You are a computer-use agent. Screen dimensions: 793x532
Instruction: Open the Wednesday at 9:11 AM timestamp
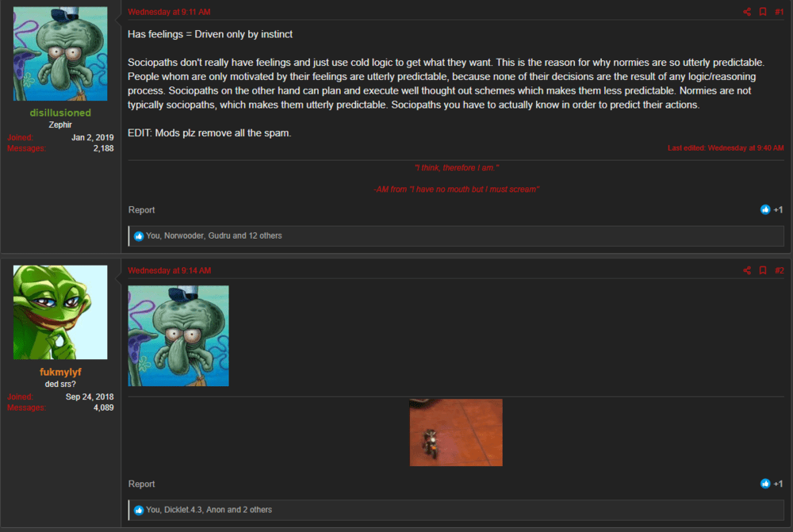(x=169, y=12)
